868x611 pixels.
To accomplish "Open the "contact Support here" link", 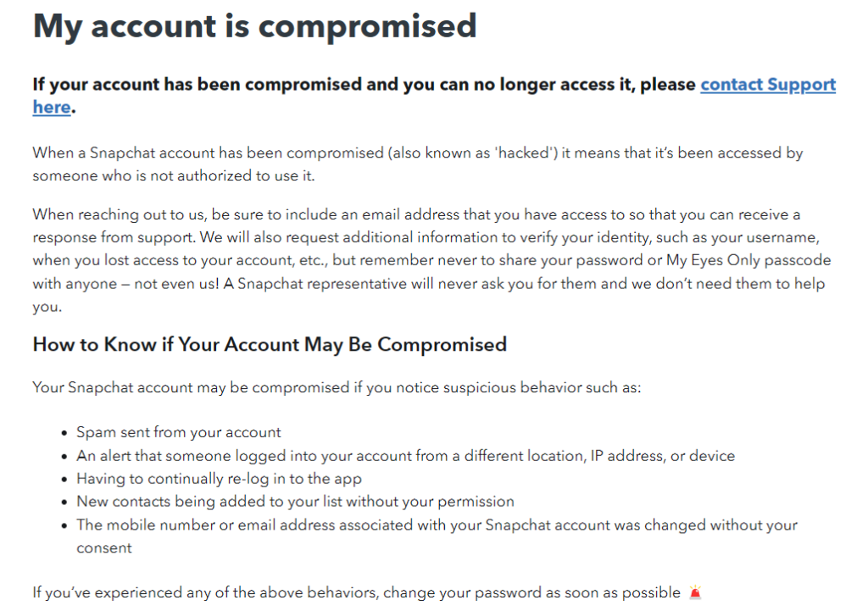I will (767, 85).
